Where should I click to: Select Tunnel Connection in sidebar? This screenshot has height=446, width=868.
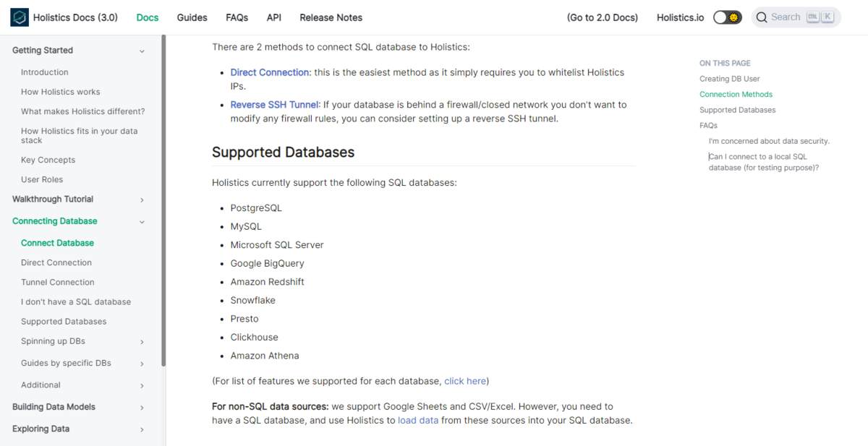point(58,283)
